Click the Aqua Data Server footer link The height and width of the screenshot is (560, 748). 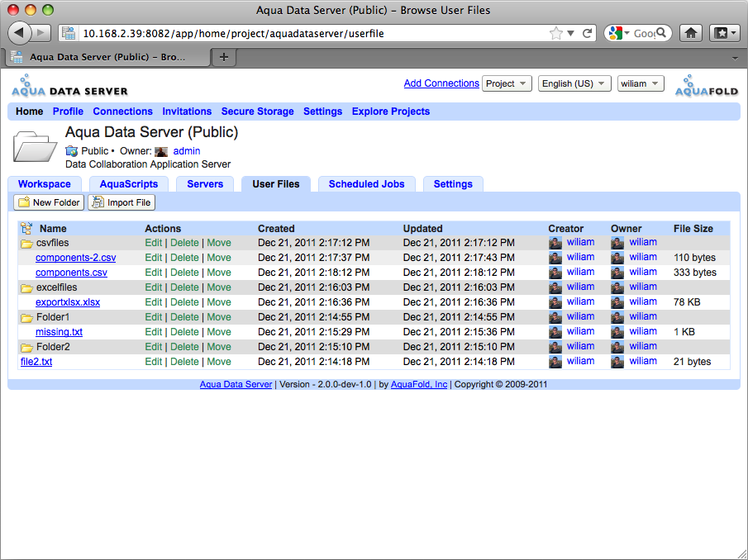pyautogui.click(x=236, y=384)
